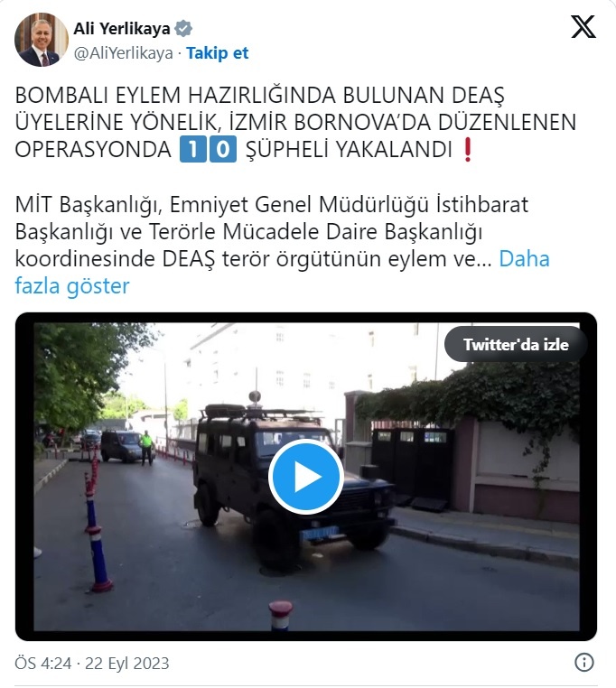Click the Twitter'da izle button
This screenshot has height=688, width=616.
pos(516,344)
